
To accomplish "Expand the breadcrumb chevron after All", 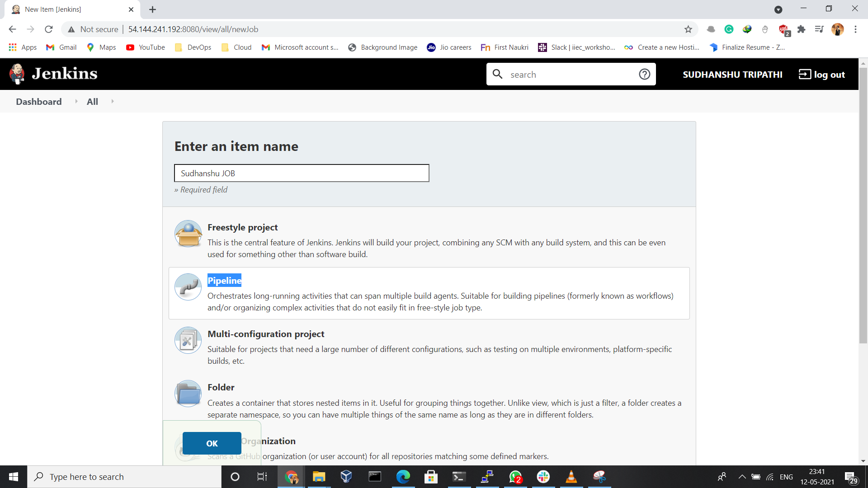I will click(112, 101).
